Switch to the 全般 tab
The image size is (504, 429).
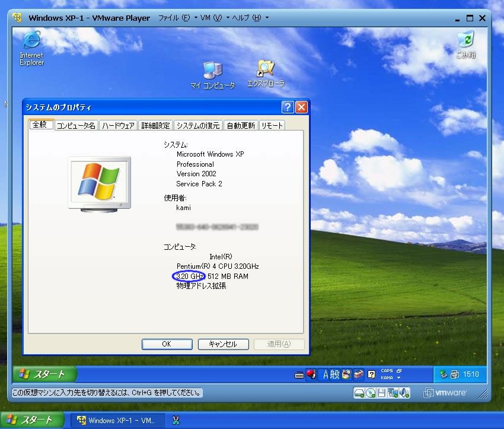(41, 125)
